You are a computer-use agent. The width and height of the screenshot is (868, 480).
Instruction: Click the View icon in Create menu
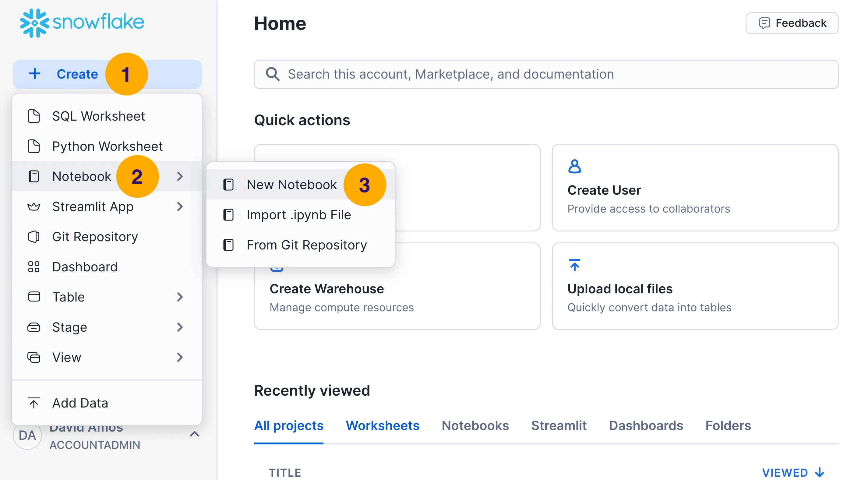[x=34, y=357]
